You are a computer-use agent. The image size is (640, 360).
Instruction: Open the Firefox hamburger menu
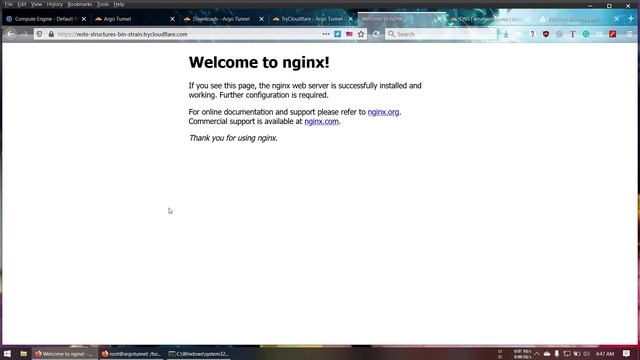630,34
